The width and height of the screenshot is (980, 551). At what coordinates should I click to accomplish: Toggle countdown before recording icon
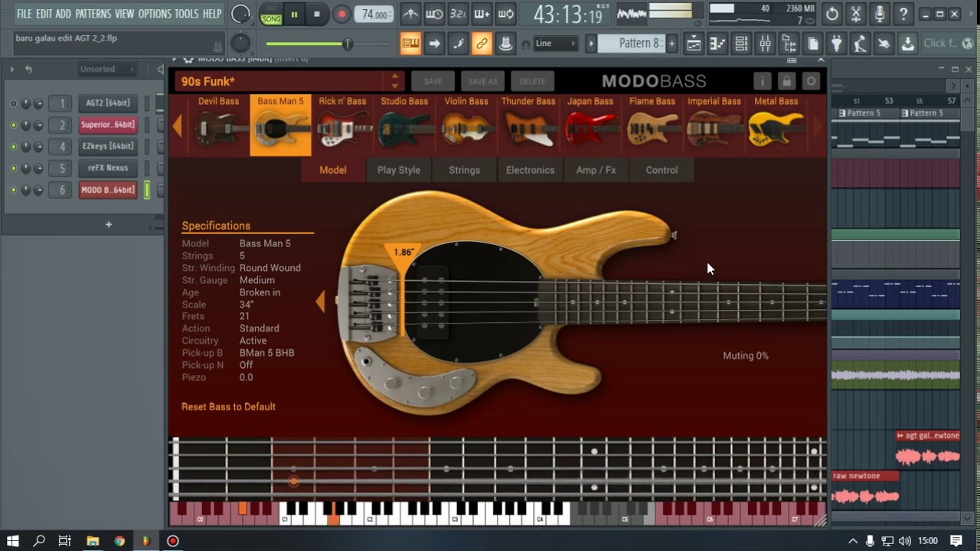(x=458, y=15)
